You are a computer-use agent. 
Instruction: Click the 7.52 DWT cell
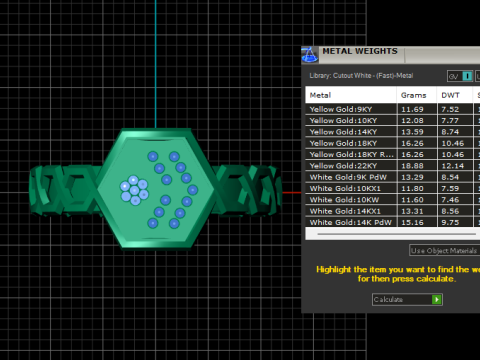(x=455, y=109)
